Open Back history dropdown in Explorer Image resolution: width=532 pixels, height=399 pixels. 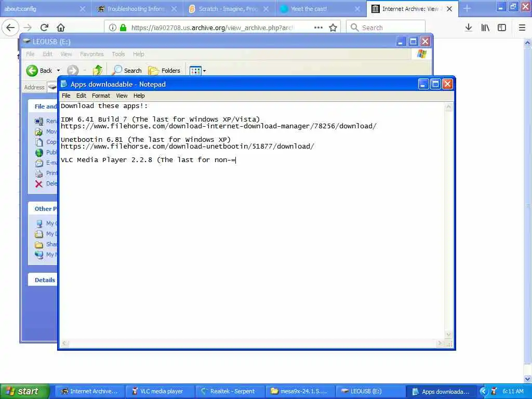58,71
